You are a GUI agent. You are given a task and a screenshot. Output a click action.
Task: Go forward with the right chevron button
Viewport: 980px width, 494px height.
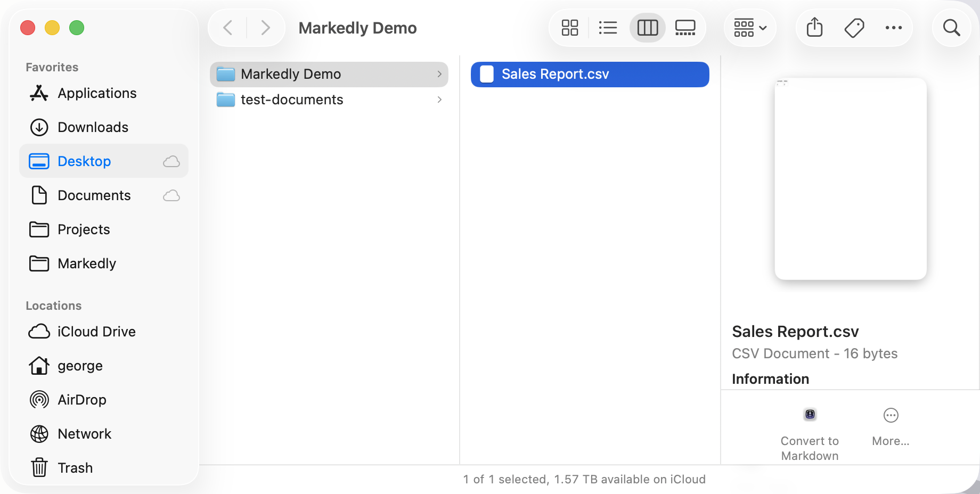(265, 28)
